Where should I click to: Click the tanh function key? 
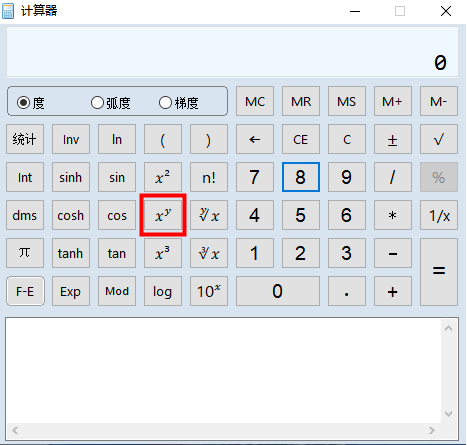[71, 253]
